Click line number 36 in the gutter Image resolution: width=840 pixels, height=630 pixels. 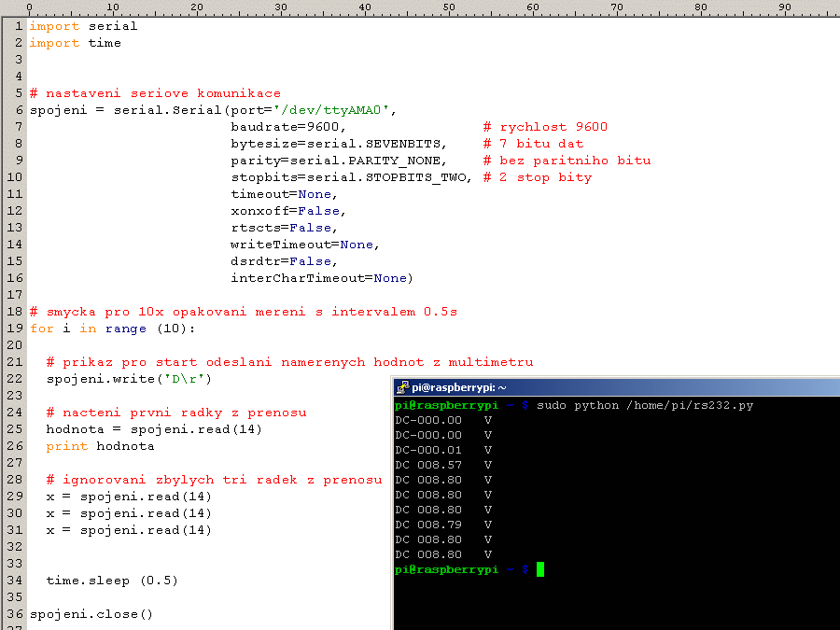click(x=14, y=614)
